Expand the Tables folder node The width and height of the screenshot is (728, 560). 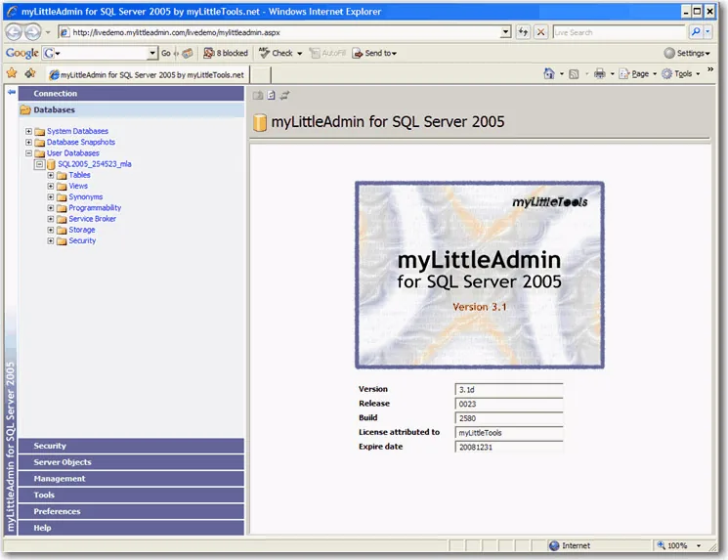[51, 176]
